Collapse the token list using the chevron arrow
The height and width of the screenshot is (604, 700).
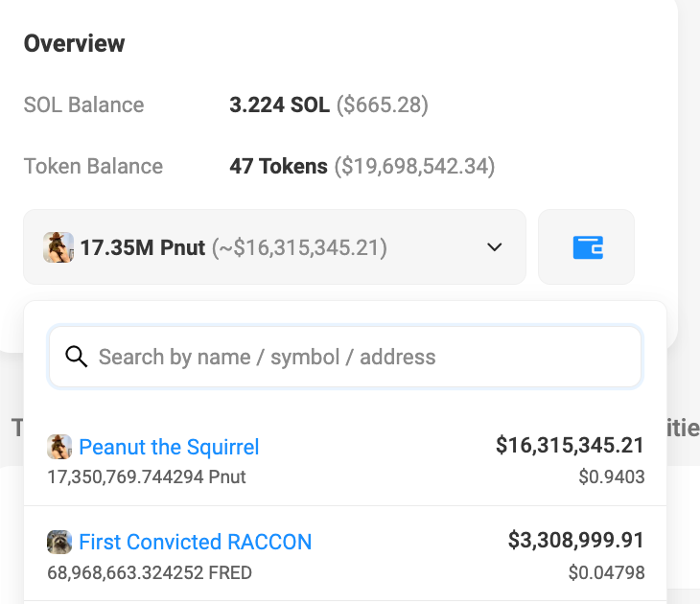click(x=495, y=247)
